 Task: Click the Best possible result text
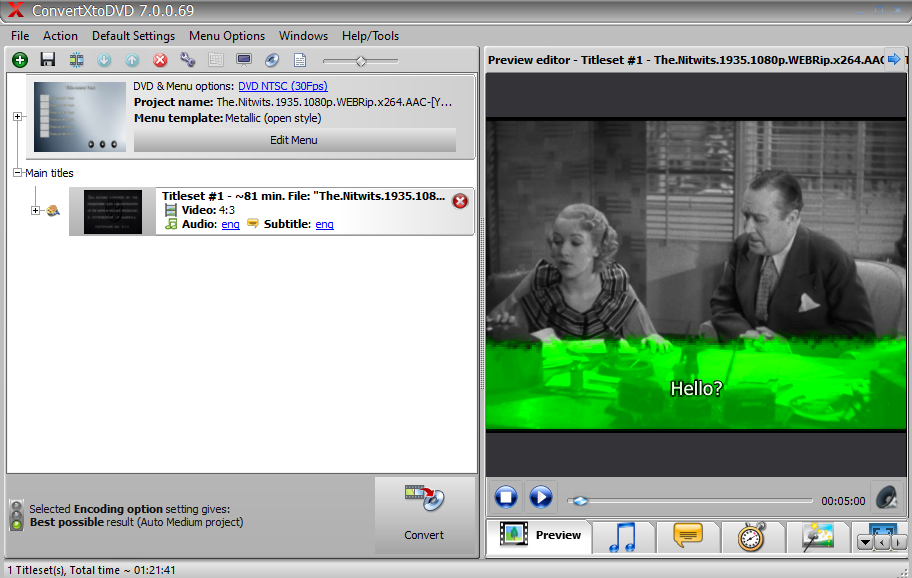[x=137, y=522]
